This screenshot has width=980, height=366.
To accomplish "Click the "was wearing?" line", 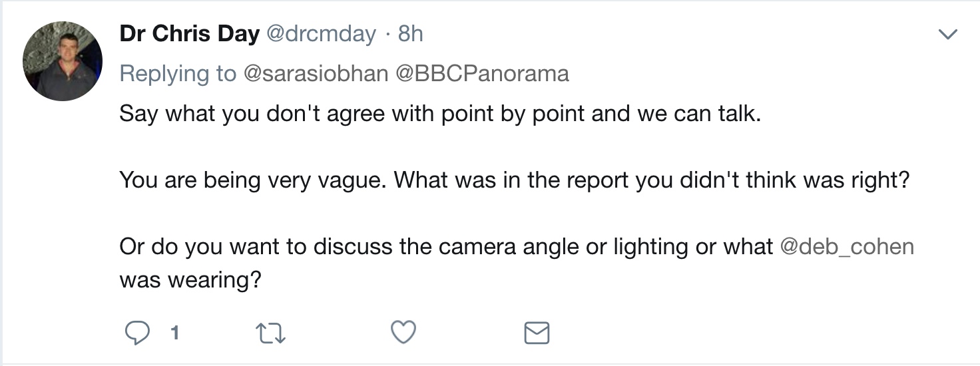I will point(190,280).
